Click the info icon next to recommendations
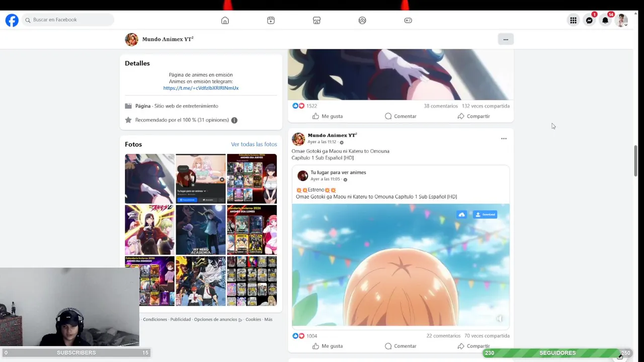The height and width of the screenshot is (362, 644). [234, 120]
